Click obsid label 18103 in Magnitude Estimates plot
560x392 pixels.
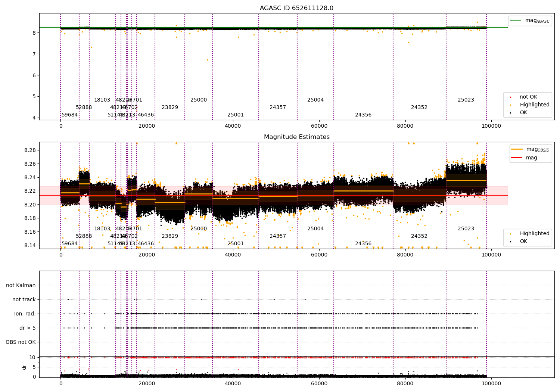102,229
